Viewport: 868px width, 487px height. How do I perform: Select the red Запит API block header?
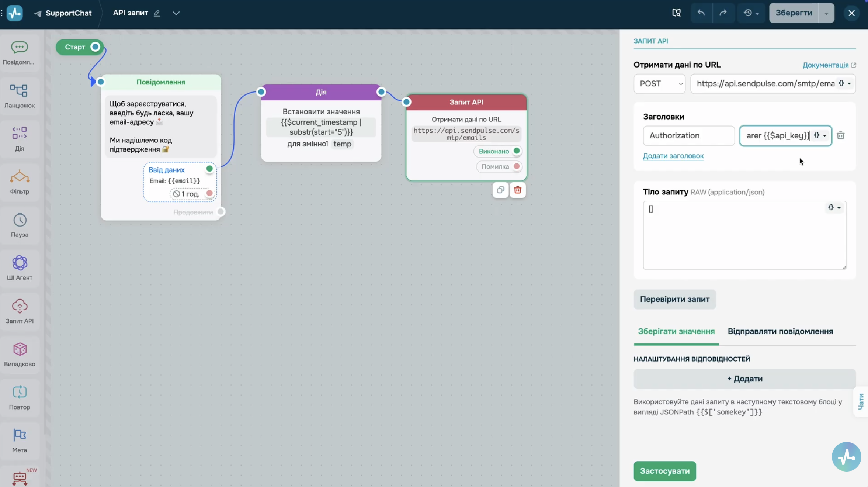[466, 102]
